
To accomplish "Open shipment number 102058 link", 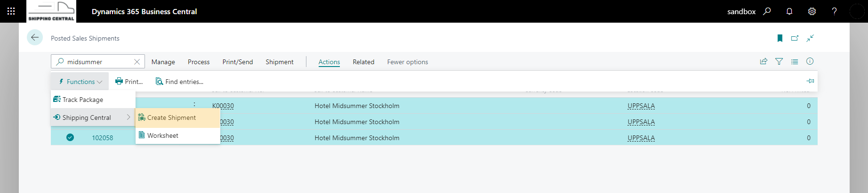I will click(x=102, y=138).
